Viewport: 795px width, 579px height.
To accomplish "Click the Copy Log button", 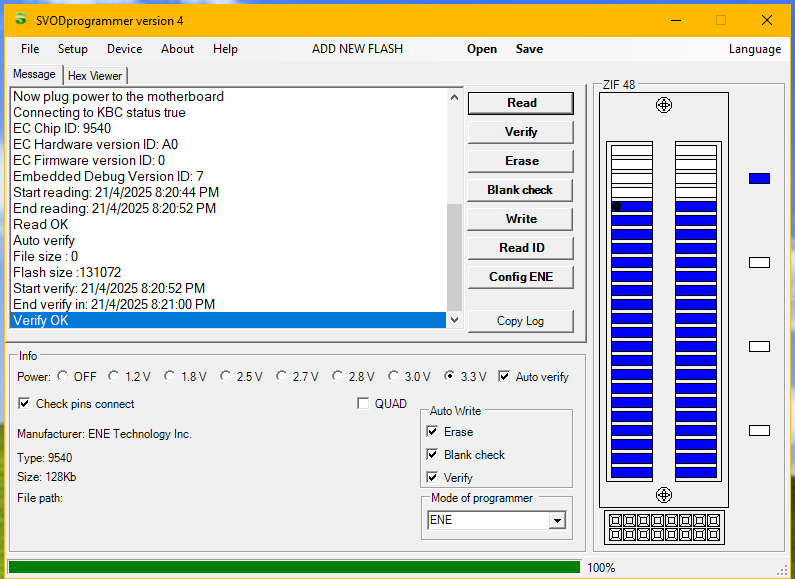I will tap(521, 321).
